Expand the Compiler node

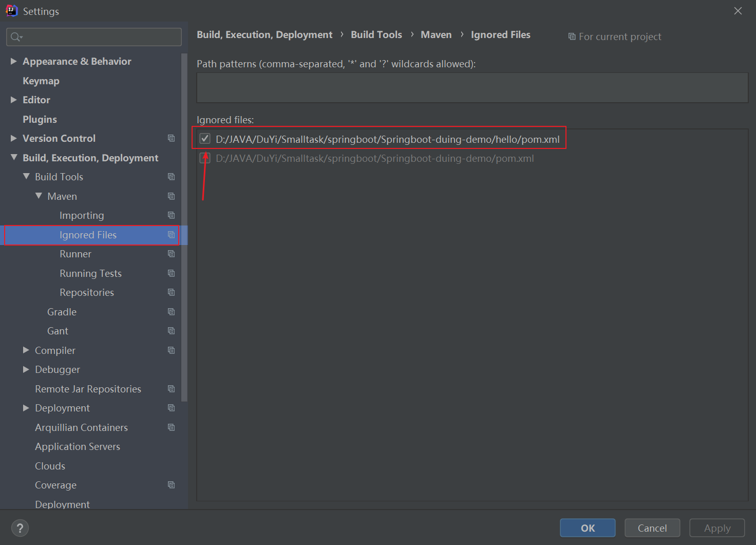(26, 350)
